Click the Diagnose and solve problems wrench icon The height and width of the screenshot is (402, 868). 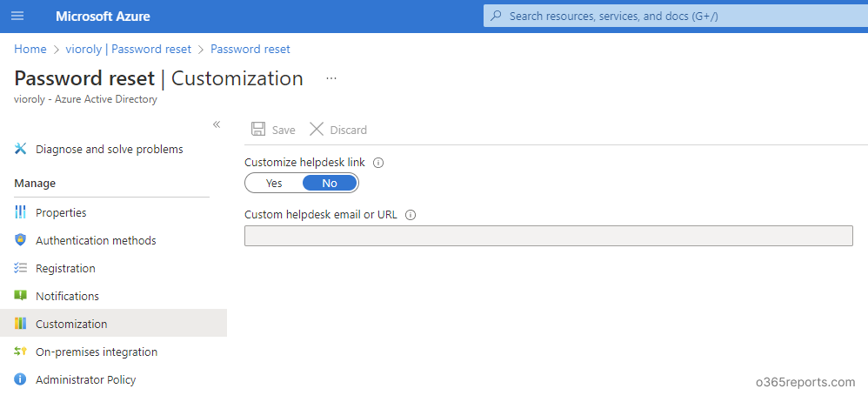point(21,149)
